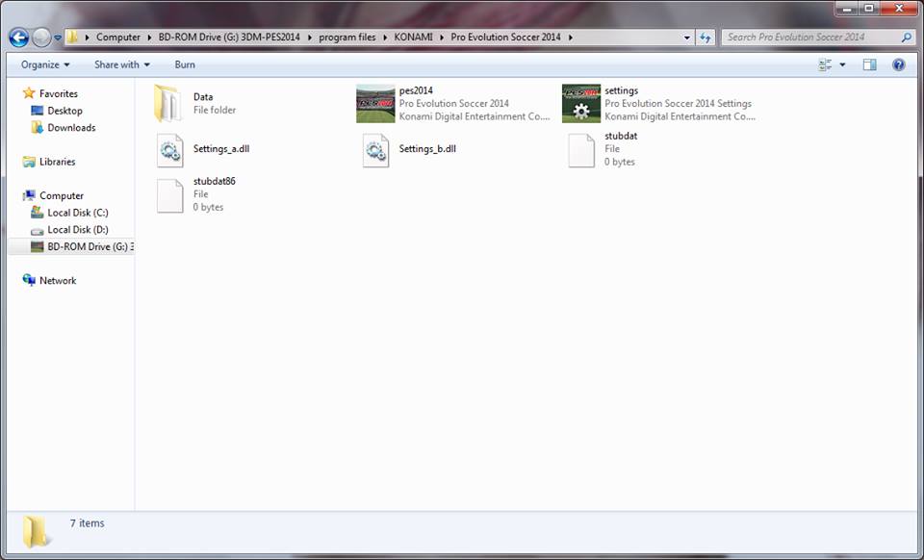Select the stubdat86 blank file icon
The image size is (924, 560).
(x=169, y=195)
